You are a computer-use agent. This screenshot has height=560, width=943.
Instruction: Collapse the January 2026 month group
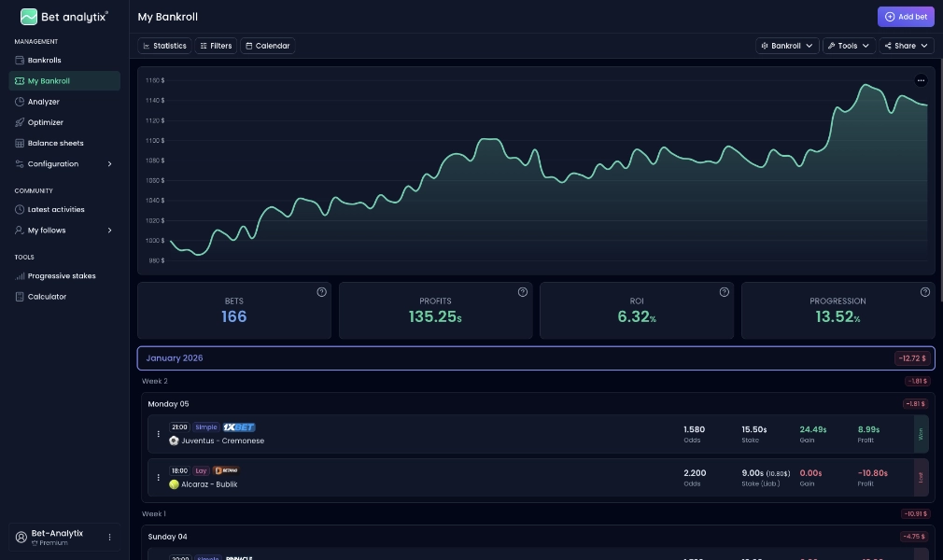pos(174,357)
